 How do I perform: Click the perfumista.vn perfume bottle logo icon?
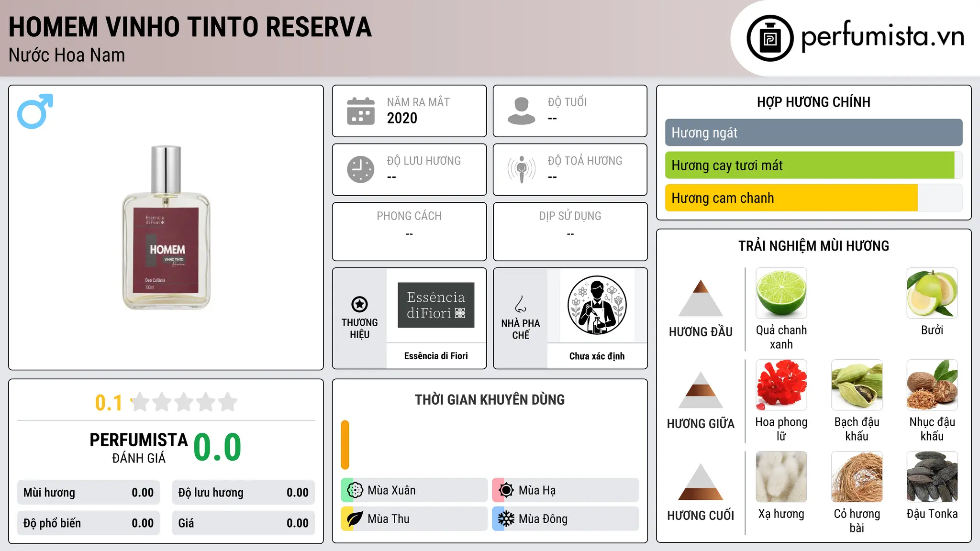[770, 38]
